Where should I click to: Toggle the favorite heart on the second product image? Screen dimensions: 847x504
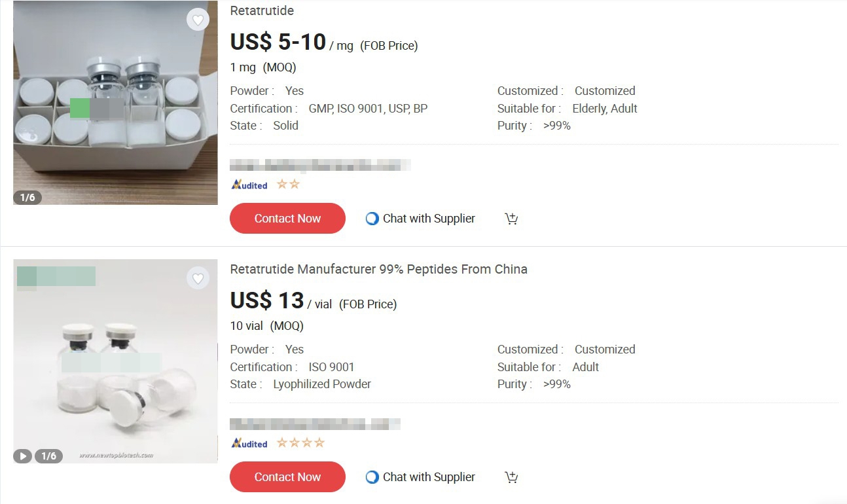198,278
